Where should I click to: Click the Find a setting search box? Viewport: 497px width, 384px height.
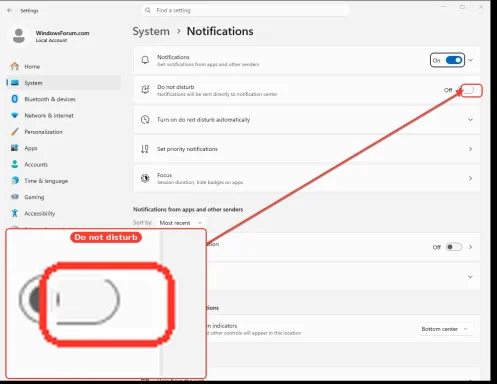[x=245, y=10]
